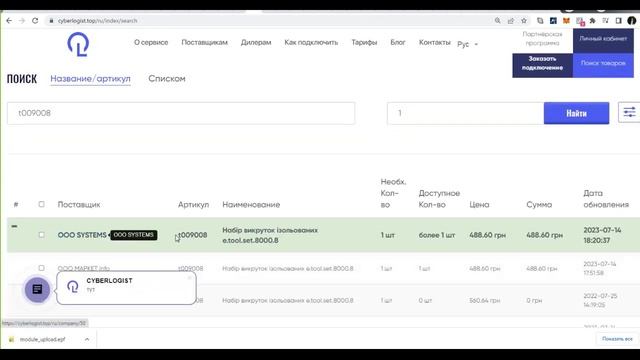Click 'более 1 шт' availability cell
Image resolution: width=640 pixels, height=360 pixels.
click(x=437, y=235)
